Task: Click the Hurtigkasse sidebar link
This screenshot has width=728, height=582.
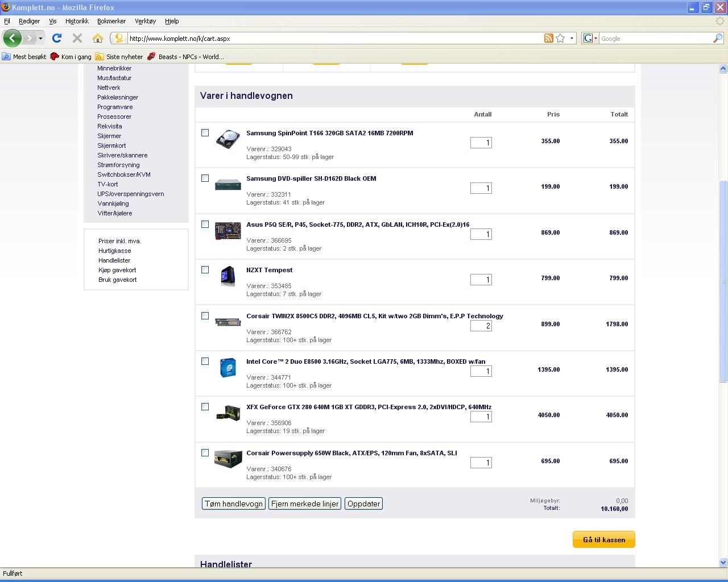Action: point(115,251)
